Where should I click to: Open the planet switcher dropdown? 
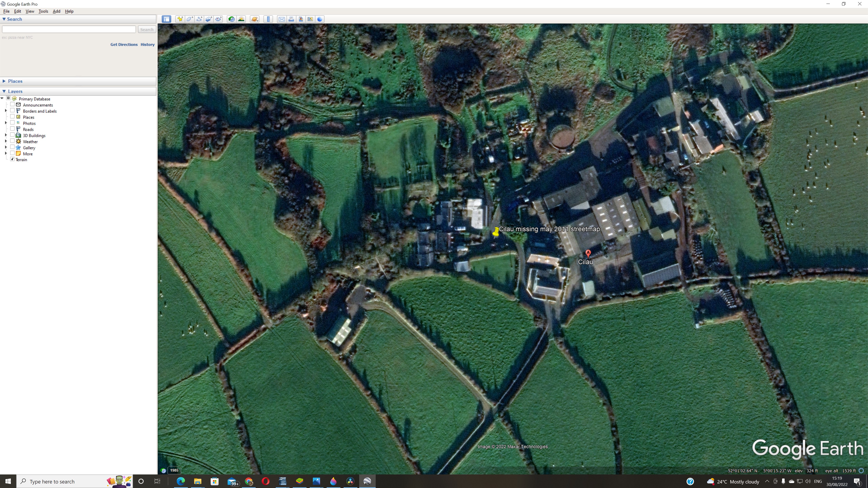coord(254,19)
